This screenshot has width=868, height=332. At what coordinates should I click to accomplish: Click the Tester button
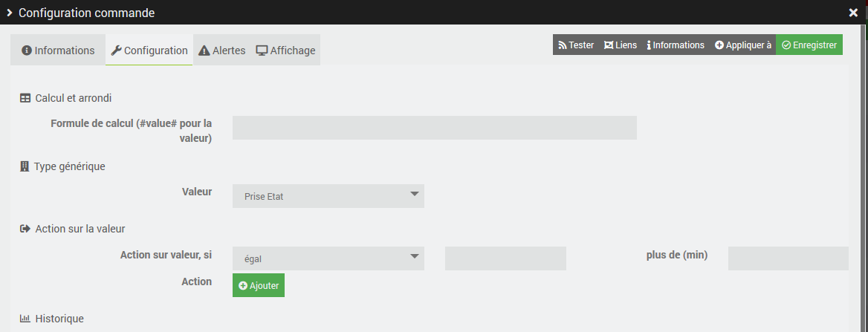tap(576, 45)
